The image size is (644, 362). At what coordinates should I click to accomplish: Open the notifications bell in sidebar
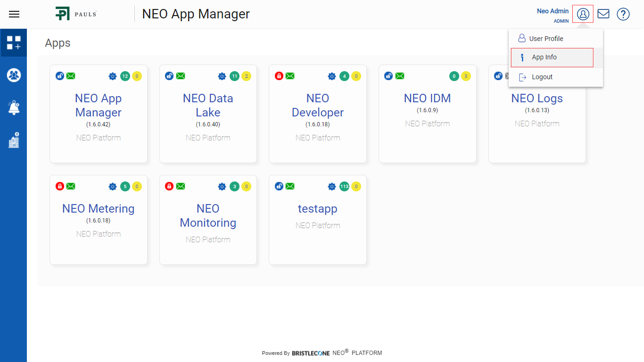coord(14,107)
